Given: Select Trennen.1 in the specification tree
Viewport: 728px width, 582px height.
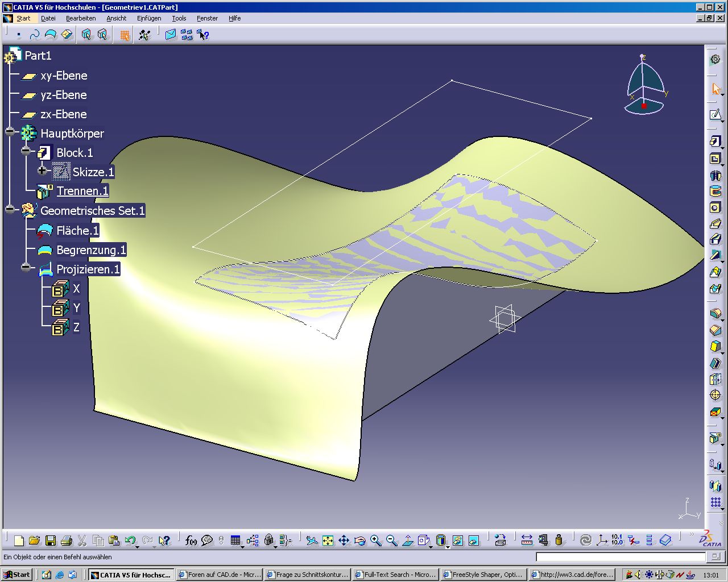Looking at the screenshot, I should point(82,191).
